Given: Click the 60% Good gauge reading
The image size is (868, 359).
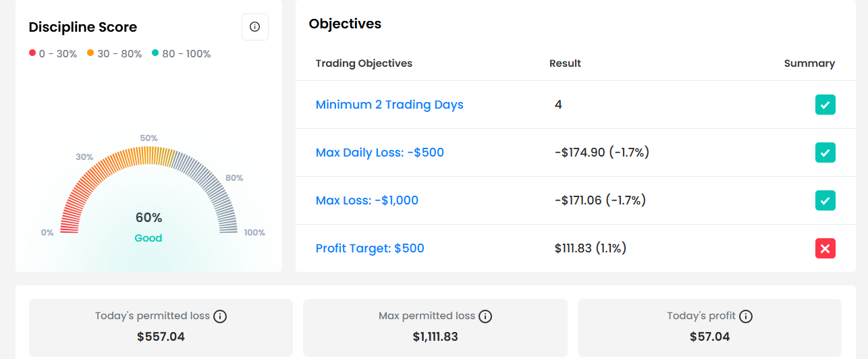Looking at the screenshot, I should (x=148, y=227).
